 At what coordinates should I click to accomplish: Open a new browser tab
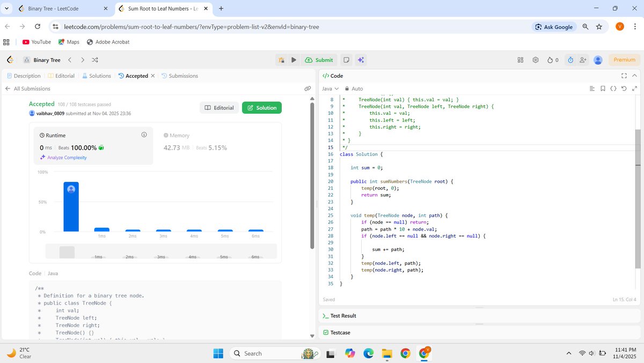221,9
